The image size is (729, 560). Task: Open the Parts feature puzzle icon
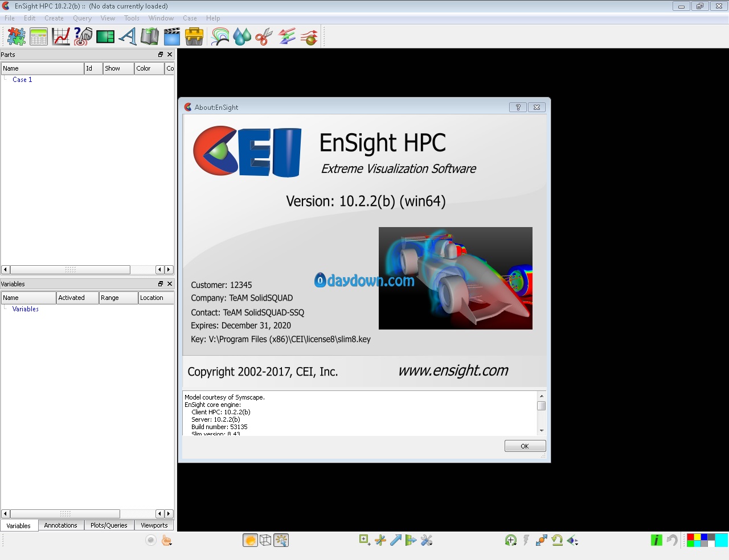coord(17,36)
